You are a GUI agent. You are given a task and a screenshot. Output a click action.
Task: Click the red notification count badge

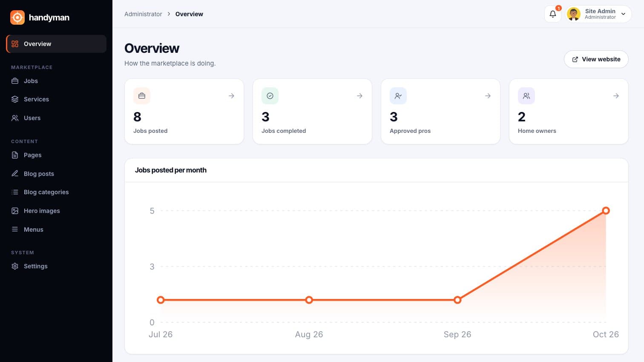(x=558, y=8)
